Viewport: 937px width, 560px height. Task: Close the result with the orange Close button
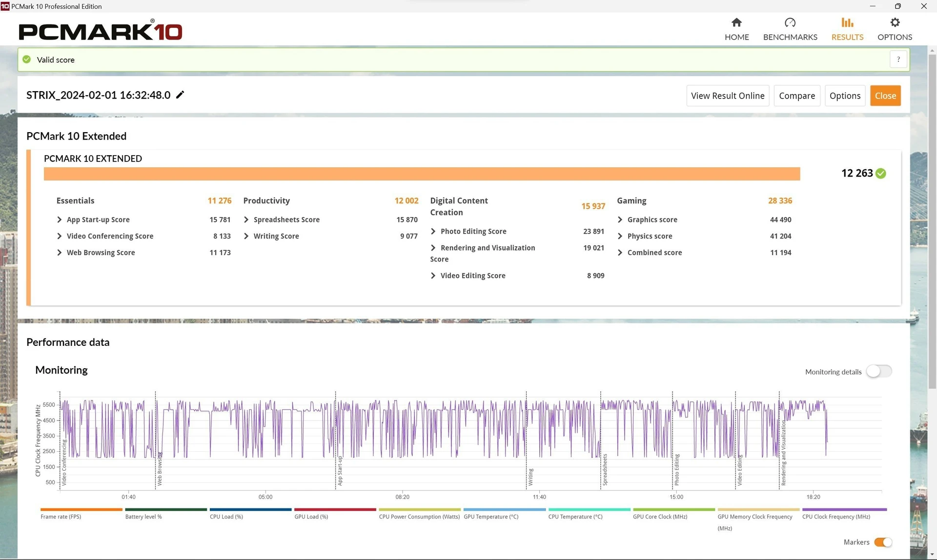(885, 96)
